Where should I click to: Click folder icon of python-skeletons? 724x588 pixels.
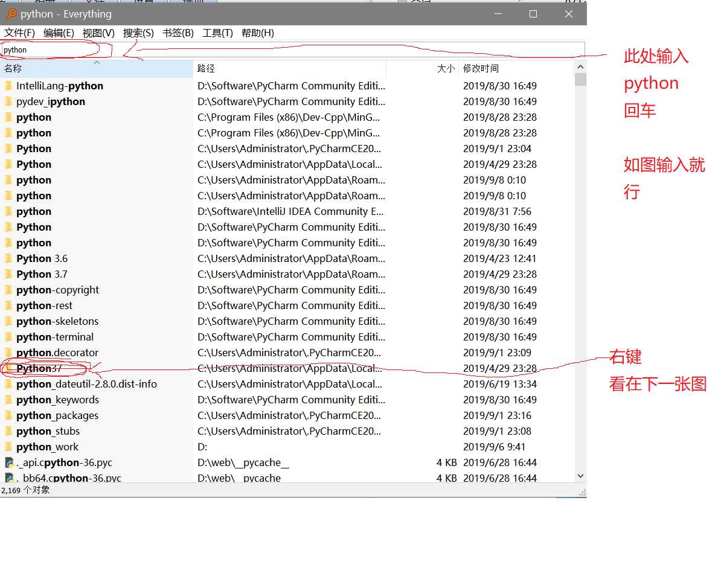8,321
